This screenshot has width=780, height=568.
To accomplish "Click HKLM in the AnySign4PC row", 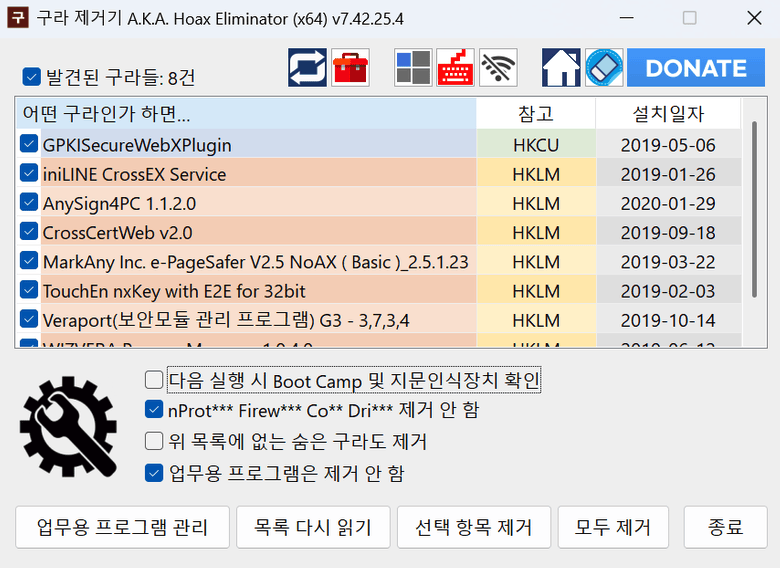I will [x=536, y=204].
